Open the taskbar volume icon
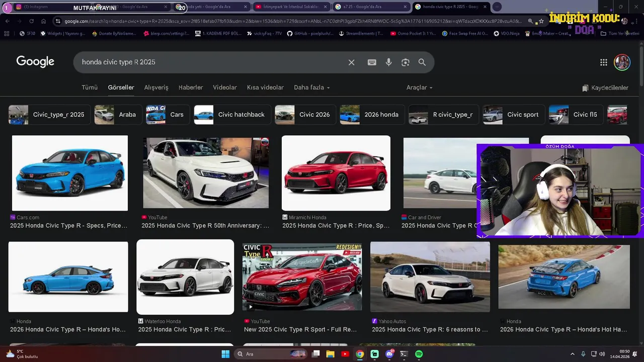The image size is (644, 362). pos(603,354)
